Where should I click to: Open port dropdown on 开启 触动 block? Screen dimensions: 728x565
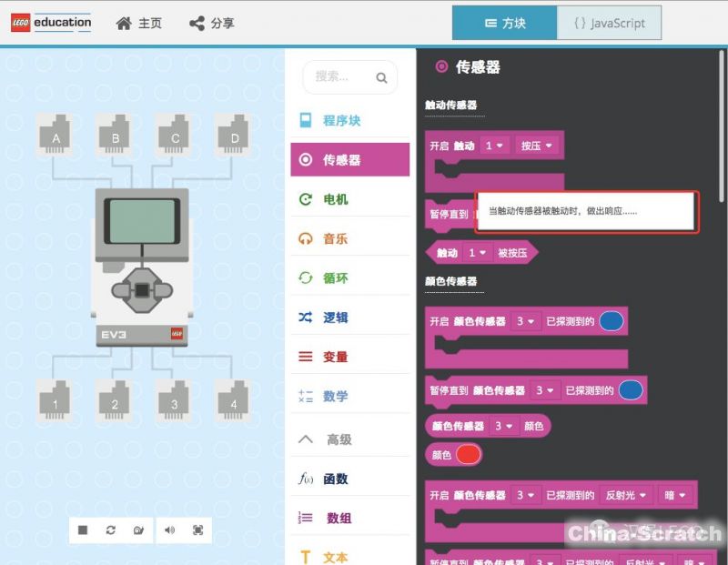pyautogui.click(x=496, y=146)
